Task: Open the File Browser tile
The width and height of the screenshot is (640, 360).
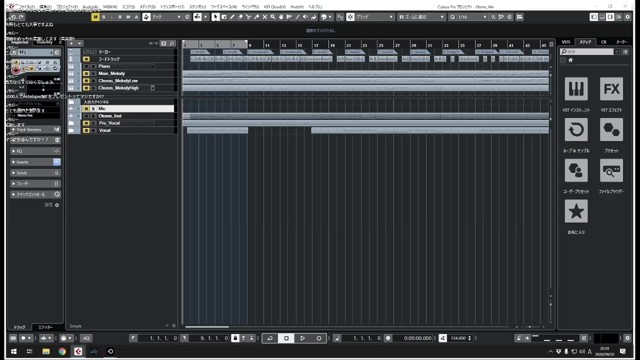Action: 611,170
